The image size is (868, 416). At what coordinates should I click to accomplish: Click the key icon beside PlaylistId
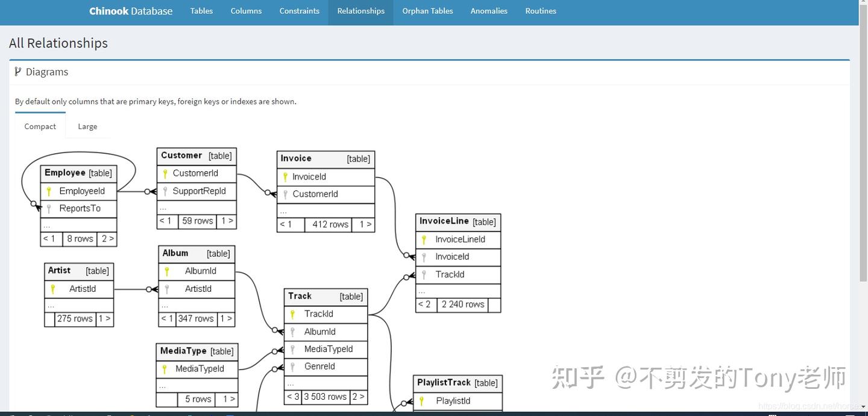(420, 401)
